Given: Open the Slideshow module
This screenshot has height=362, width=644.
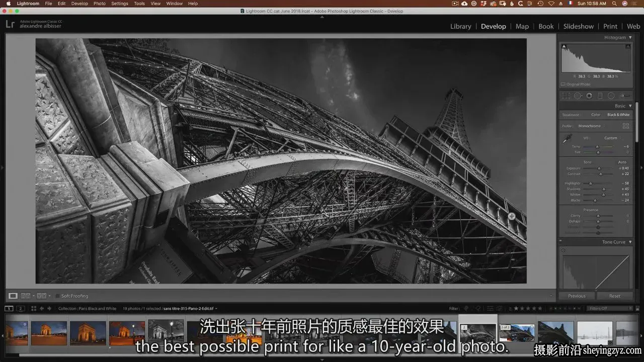Looking at the screenshot, I should click(579, 26).
